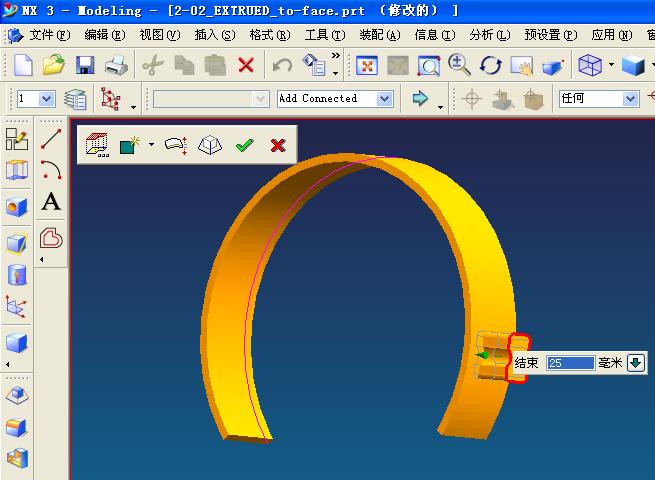This screenshot has height=480, width=655.
Task: Open the object properties icon next to undo
Action: [314, 65]
